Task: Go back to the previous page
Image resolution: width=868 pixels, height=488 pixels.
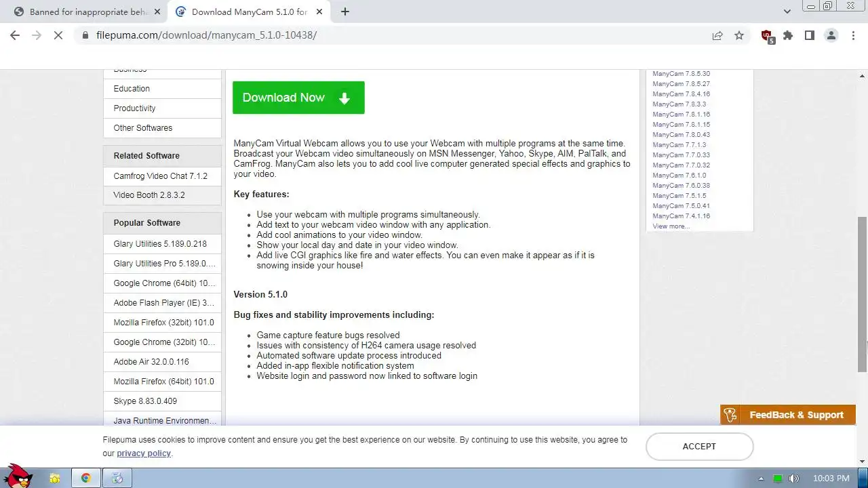Action: (15, 35)
